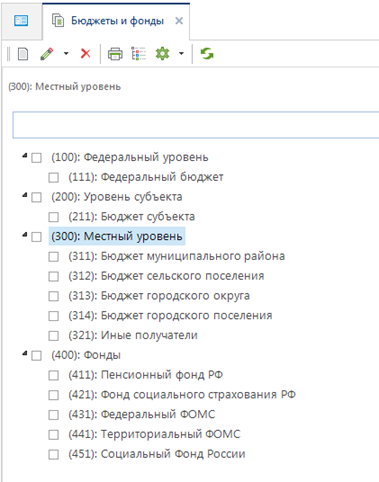Check the box for (300): Местный уровень

36,237
